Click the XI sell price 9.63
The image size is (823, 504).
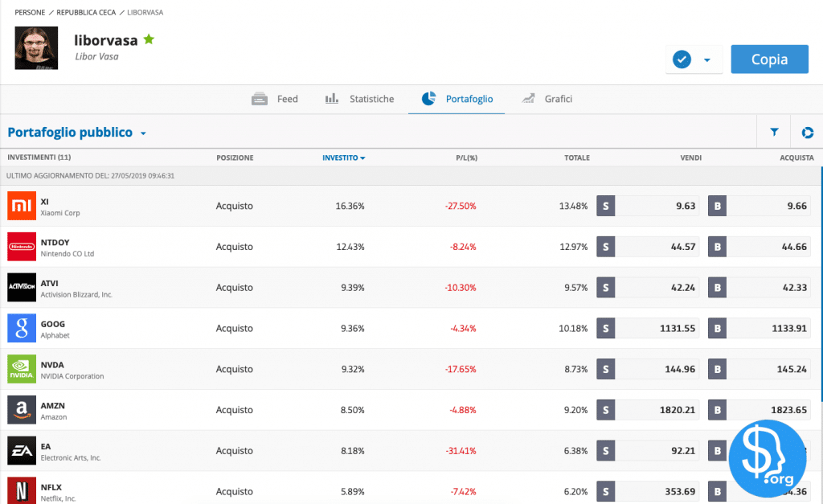686,206
